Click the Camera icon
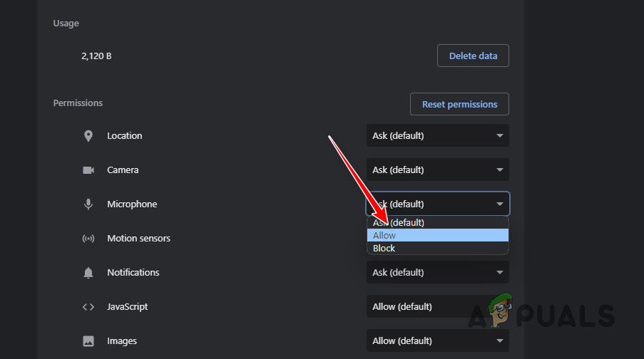 click(88, 170)
